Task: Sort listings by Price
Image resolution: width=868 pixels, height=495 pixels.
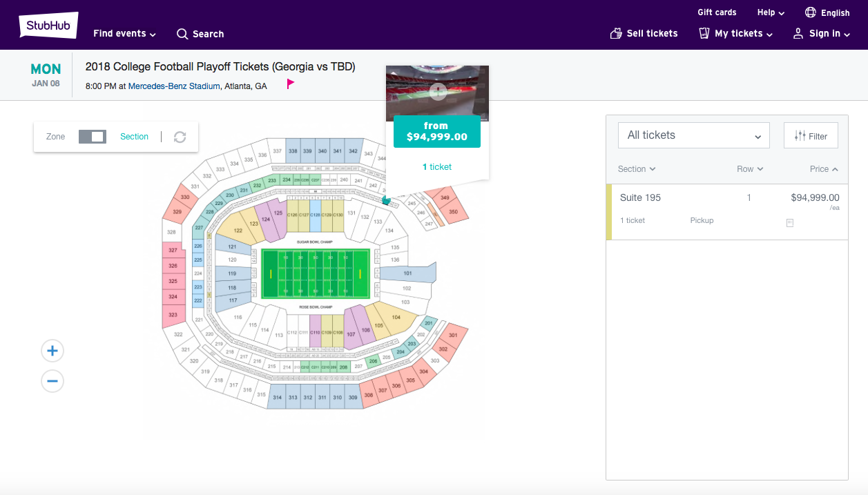Action: click(x=823, y=169)
